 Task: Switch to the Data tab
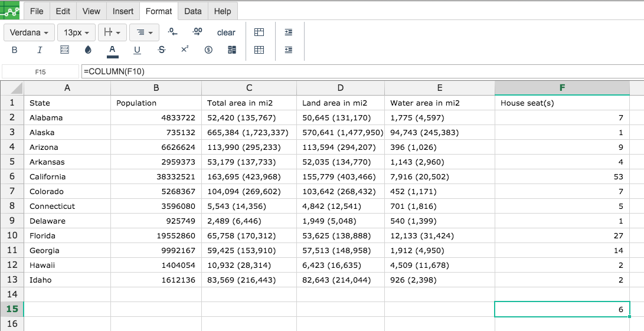point(192,11)
